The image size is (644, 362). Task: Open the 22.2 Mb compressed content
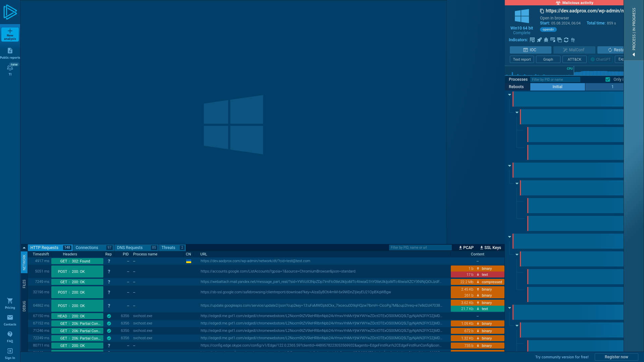[477, 282]
